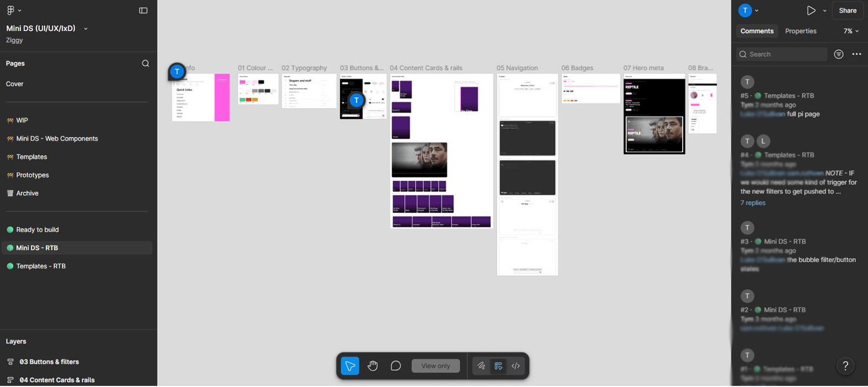Click the View only badge
The image size is (868, 387).
point(436,366)
